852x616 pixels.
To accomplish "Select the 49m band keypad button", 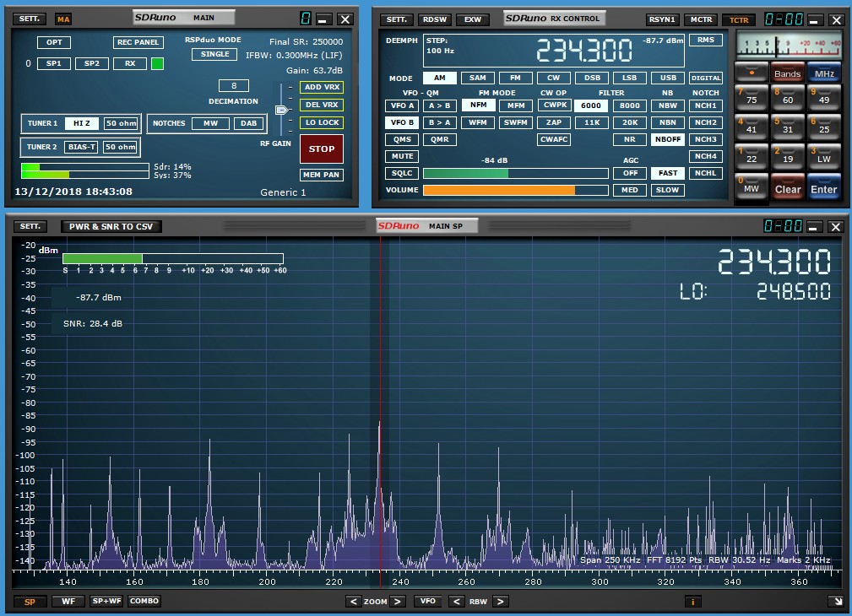I will tap(824, 97).
